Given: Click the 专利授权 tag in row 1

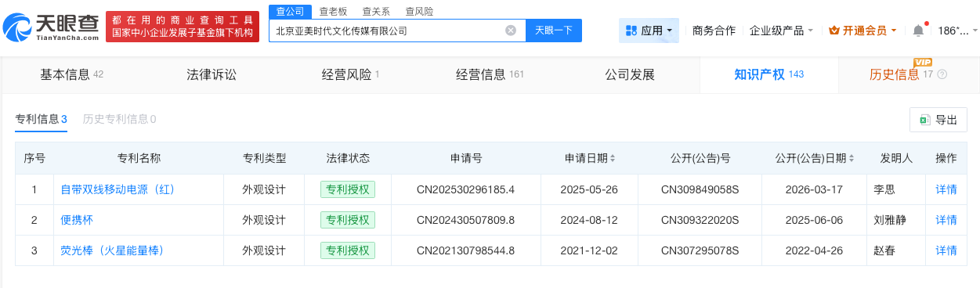Looking at the screenshot, I should (x=348, y=189).
